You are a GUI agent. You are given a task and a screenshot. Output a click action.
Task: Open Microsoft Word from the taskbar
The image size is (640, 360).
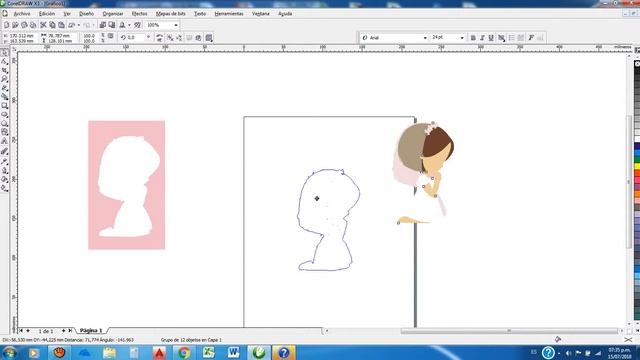click(233, 353)
